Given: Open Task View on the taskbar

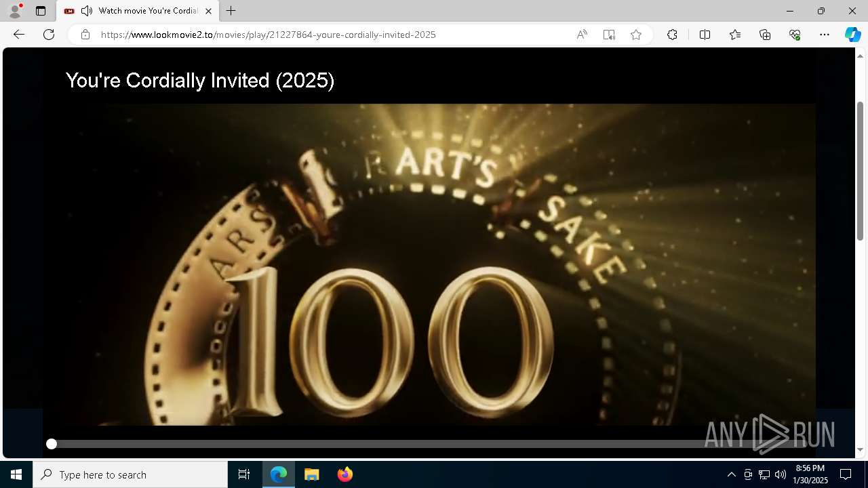Looking at the screenshot, I should 244,474.
